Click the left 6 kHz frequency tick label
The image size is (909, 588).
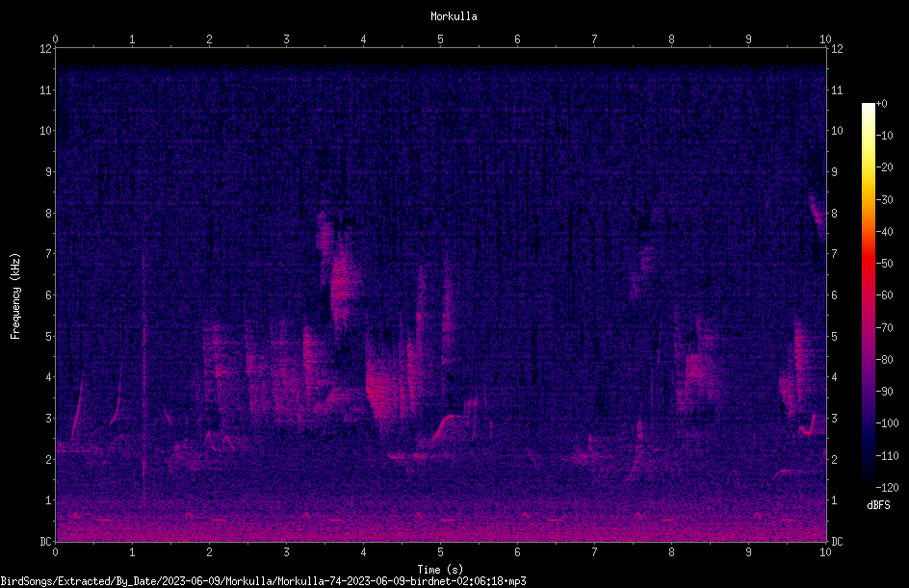(49, 295)
